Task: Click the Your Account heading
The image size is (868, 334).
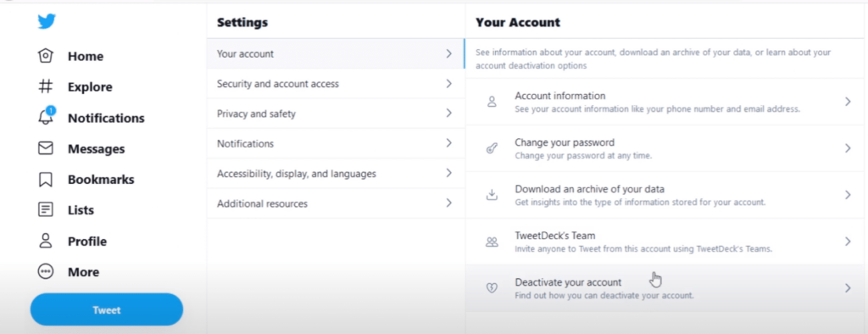Action: [518, 22]
